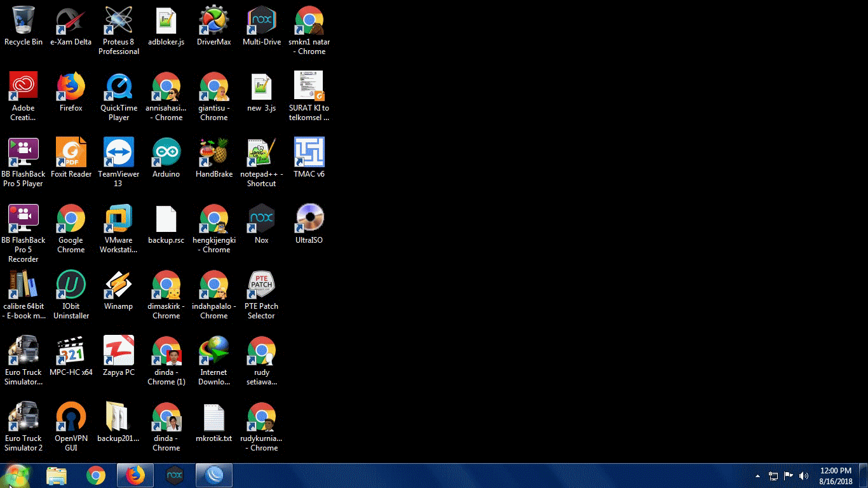Open Action Center flag icon

(789, 476)
